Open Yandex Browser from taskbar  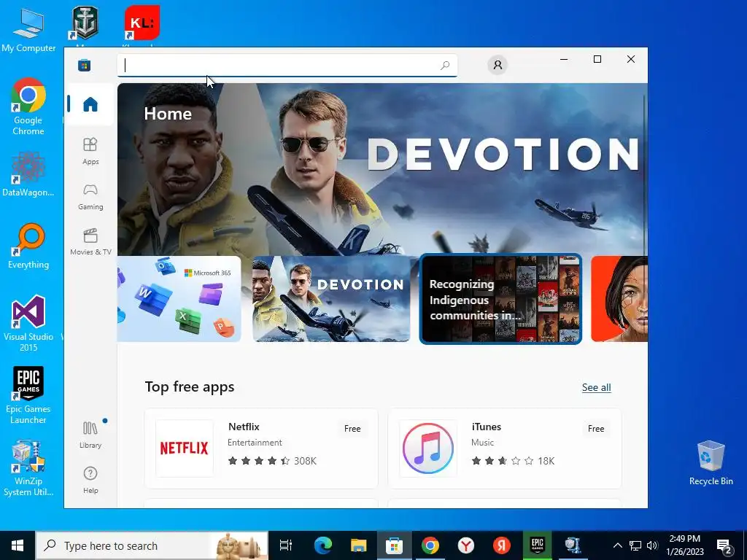coord(466,545)
